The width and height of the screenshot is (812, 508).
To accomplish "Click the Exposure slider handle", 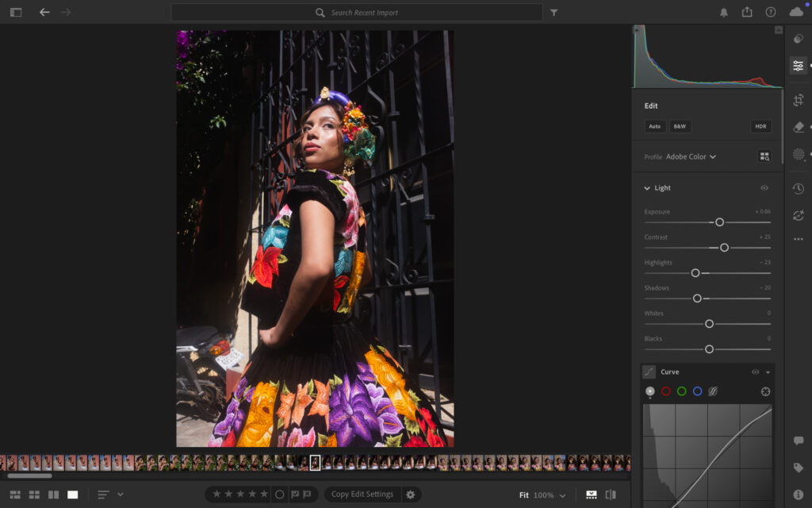I will 719,222.
